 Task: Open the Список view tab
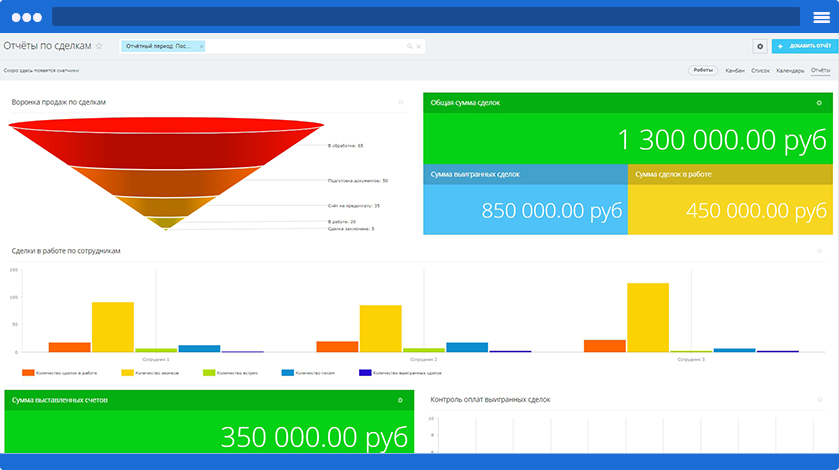[x=760, y=70]
